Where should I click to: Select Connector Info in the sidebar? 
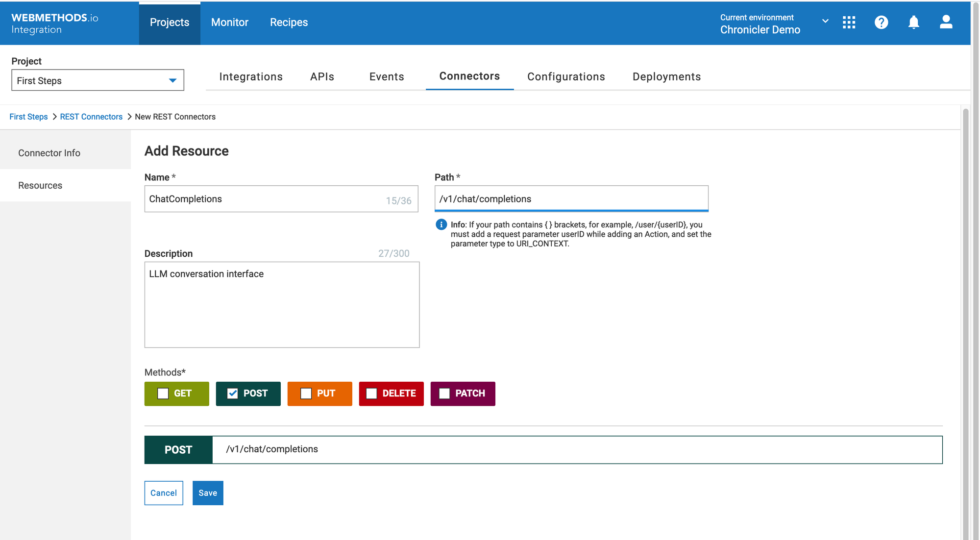(x=49, y=153)
